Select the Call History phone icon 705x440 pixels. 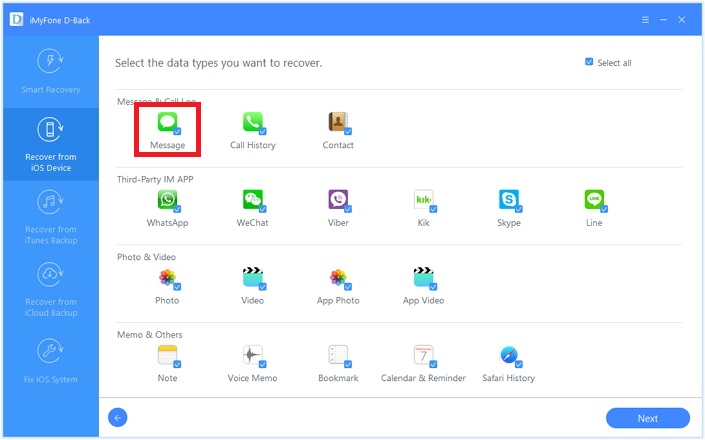point(253,122)
